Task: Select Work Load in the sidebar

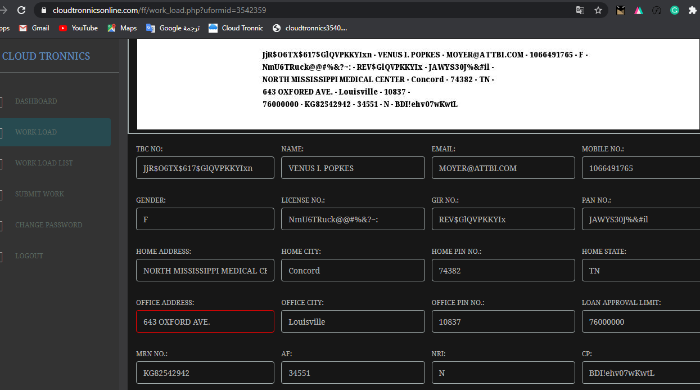Action: point(55,132)
